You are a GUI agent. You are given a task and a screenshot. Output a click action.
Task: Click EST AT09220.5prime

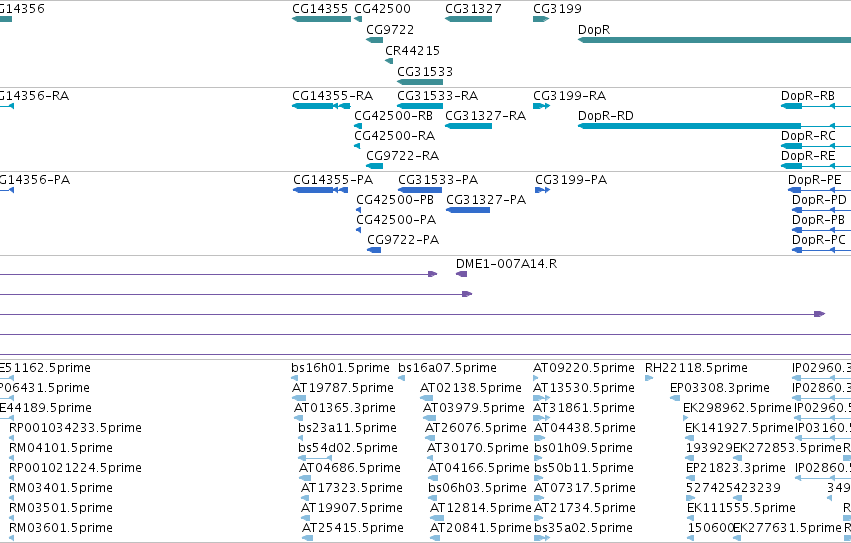click(x=536, y=378)
